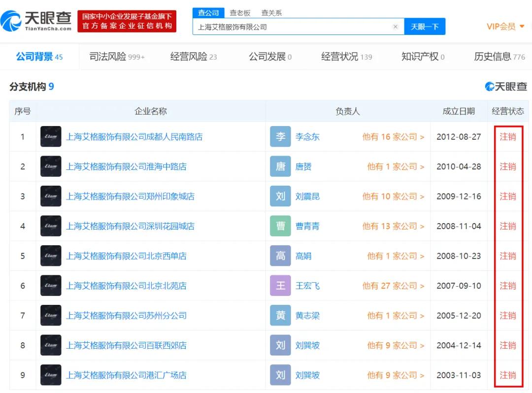Screen dimensions: 532x393
Task: Click the 天眼查 watermark icon above the table
Action: pos(490,86)
